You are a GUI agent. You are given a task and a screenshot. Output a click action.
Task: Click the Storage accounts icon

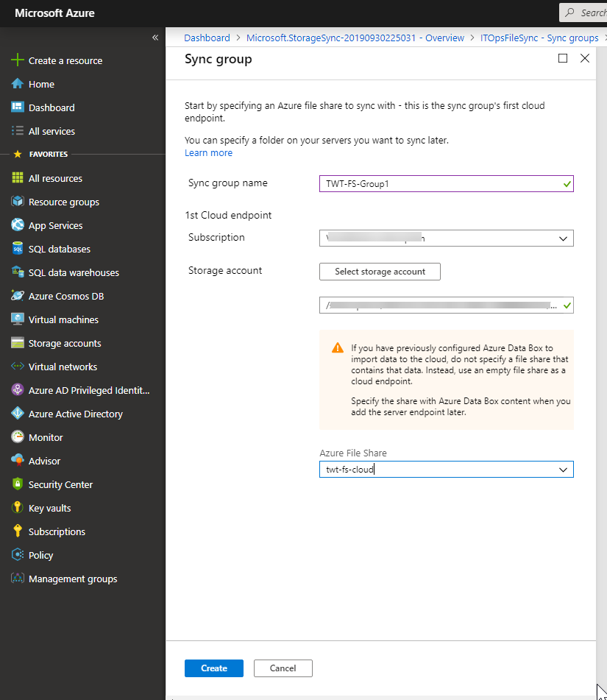click(x=18, y=343)
